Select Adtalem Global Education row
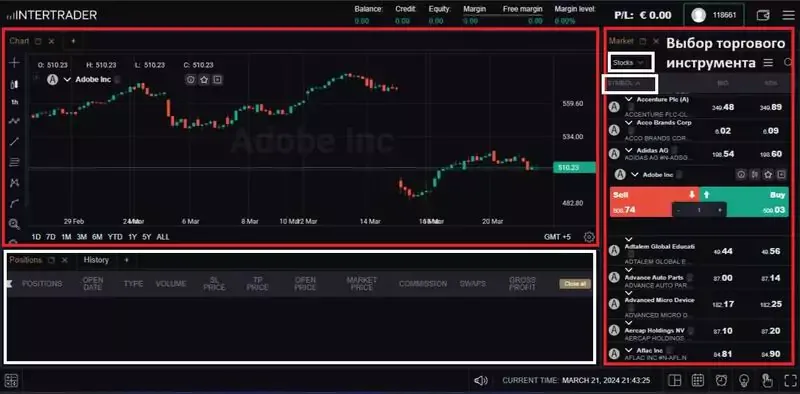 (x=699, y=252)
